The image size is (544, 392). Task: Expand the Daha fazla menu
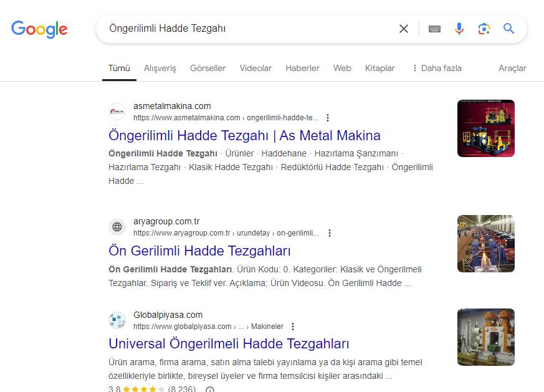[436, 68]
